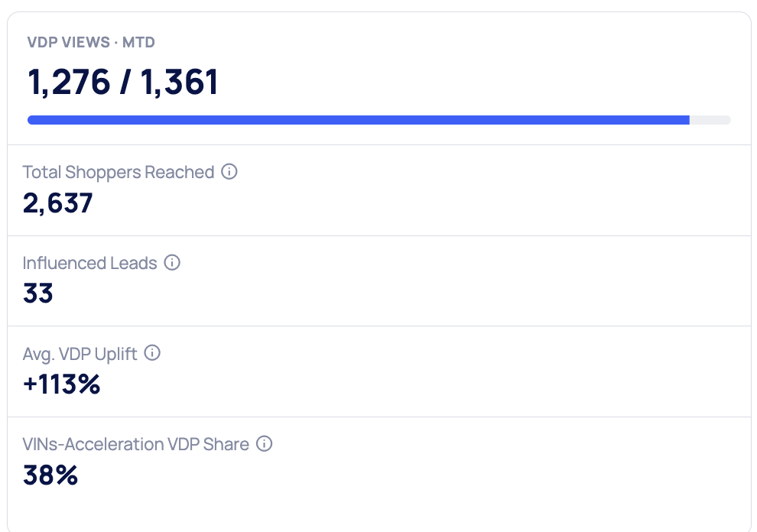This screenshot has height=532, width=757.
Task: Click the gray unfilled end of progress bar
Action: (711, 120)
